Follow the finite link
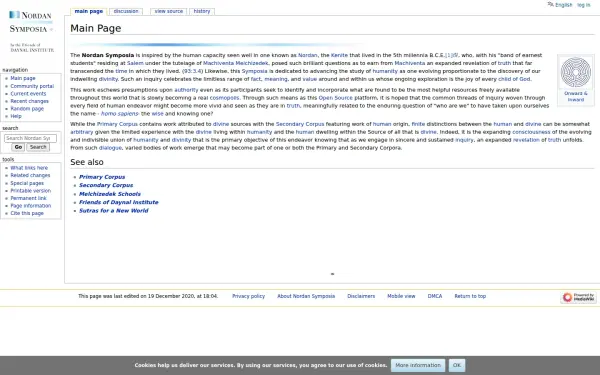Image resolution: width=600 pixels, height=375 pixels. [418, 124]
